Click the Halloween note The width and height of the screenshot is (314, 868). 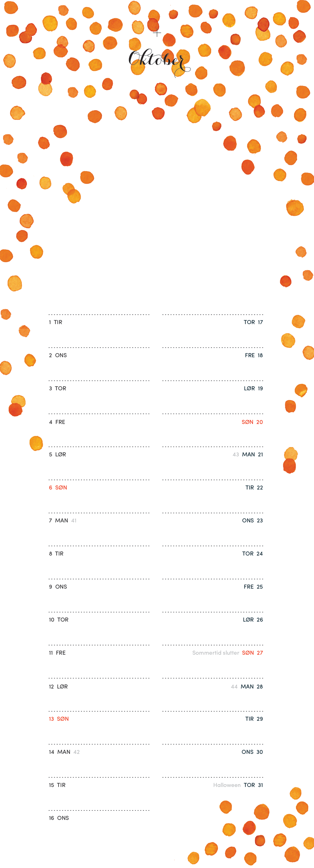coord(227,785)
